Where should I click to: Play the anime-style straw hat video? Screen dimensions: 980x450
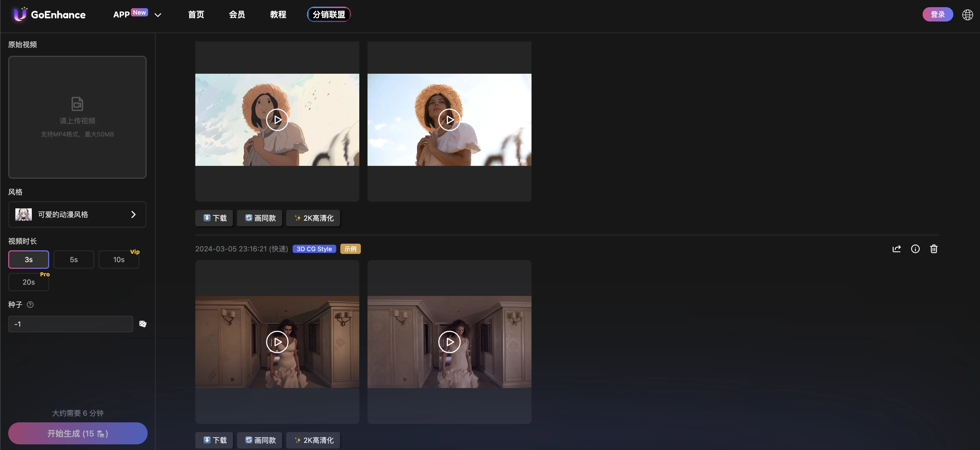(x=277, y=120)
